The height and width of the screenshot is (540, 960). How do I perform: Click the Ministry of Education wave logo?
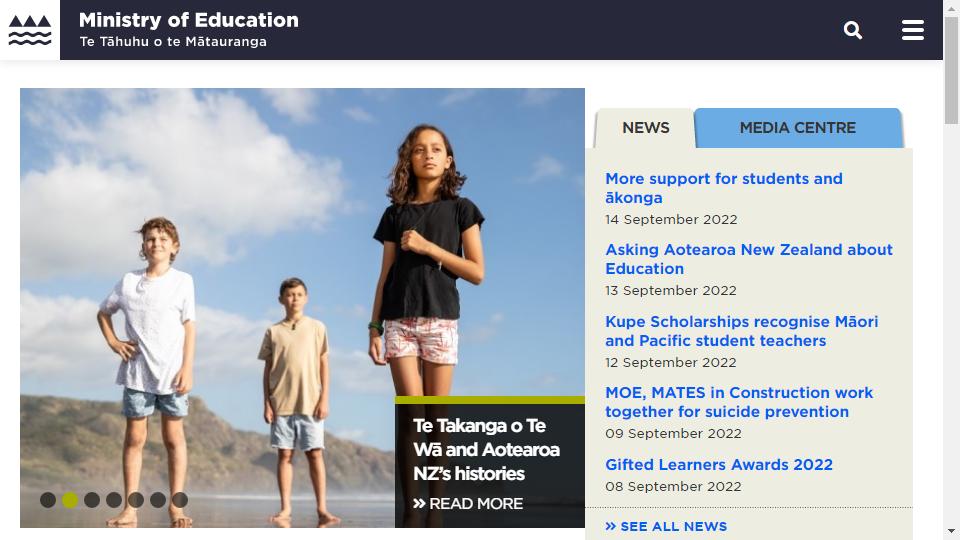point(30,30)
